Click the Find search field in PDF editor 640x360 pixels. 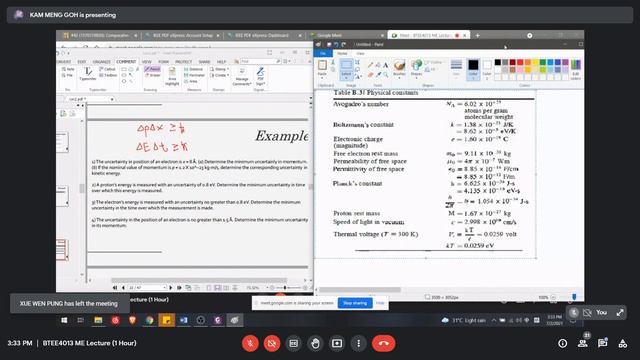pos(260,61)
